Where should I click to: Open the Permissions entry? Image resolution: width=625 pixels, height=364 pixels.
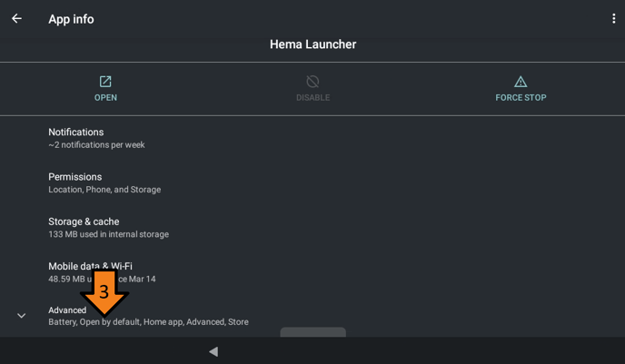tap(312, 182)
